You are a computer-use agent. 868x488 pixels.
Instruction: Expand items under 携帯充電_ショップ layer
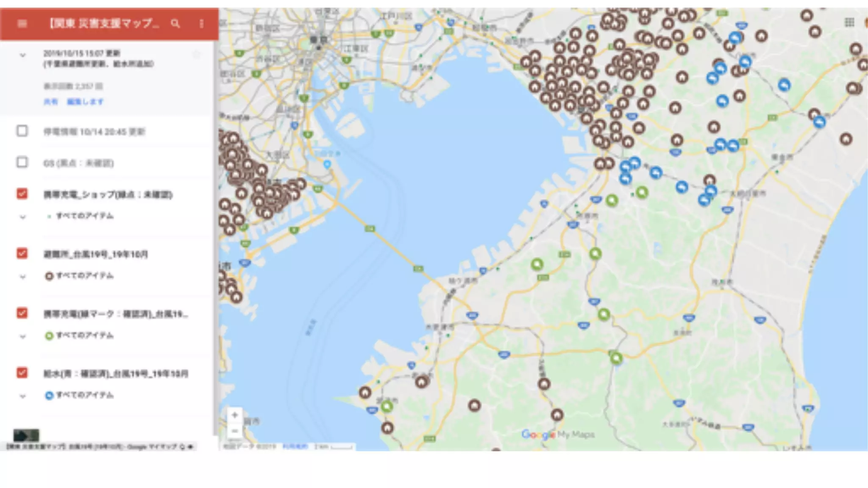click(23, 217)
